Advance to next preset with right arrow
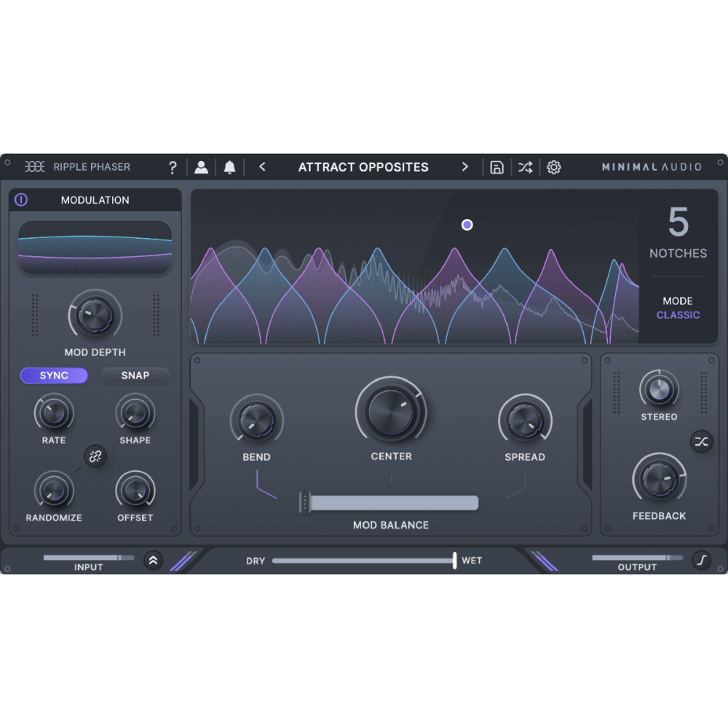Image resolution: width=728 pixels, height=728 pixels. [x=465, y=167]
